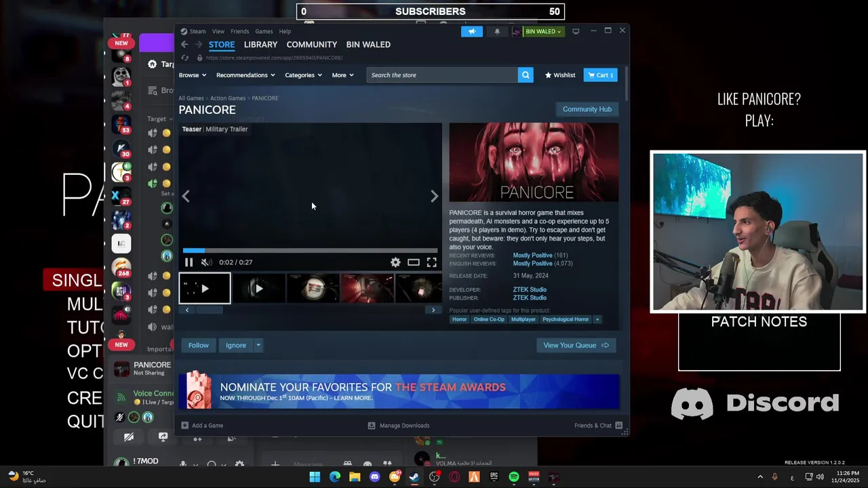The height and width of the screenshot is (488, 868).
Task: Open Windows Start button
Action: coord(315,477)
